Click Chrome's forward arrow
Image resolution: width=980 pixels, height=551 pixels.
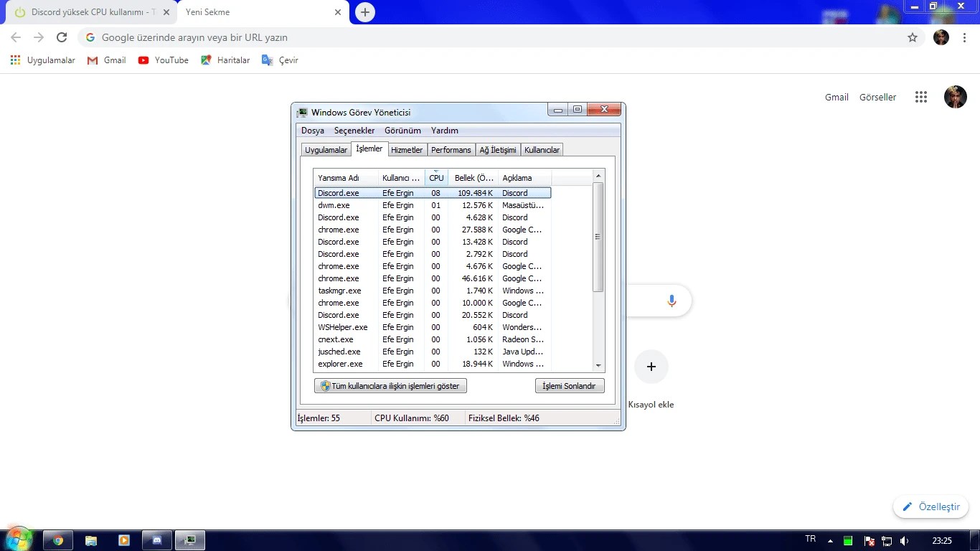(39, 37)
